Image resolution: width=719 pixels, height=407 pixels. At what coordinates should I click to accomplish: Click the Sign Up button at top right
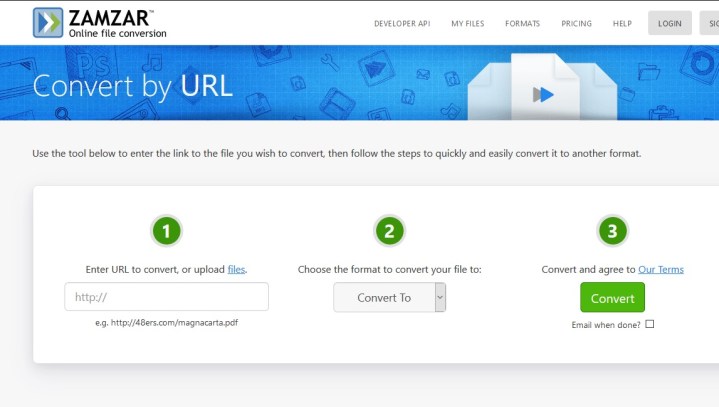pos(708,23)
